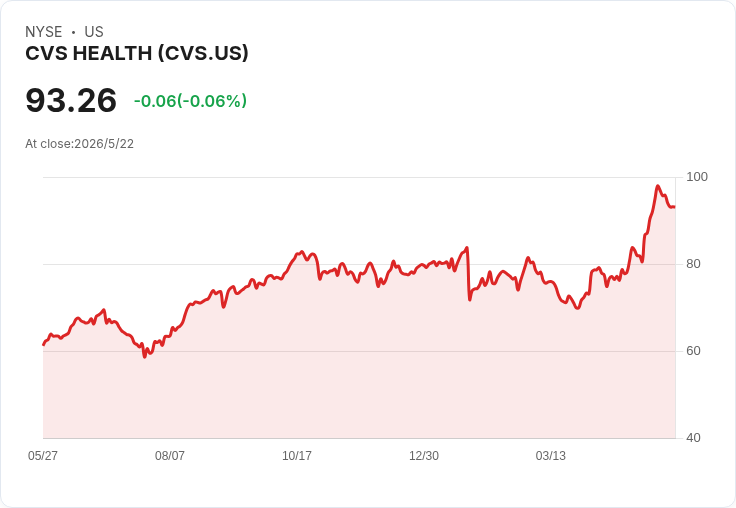The width and height of the screenshot is (736, 508).
Task: Select the 10/17 date on x-axis
Action: [x=297, y=455]
